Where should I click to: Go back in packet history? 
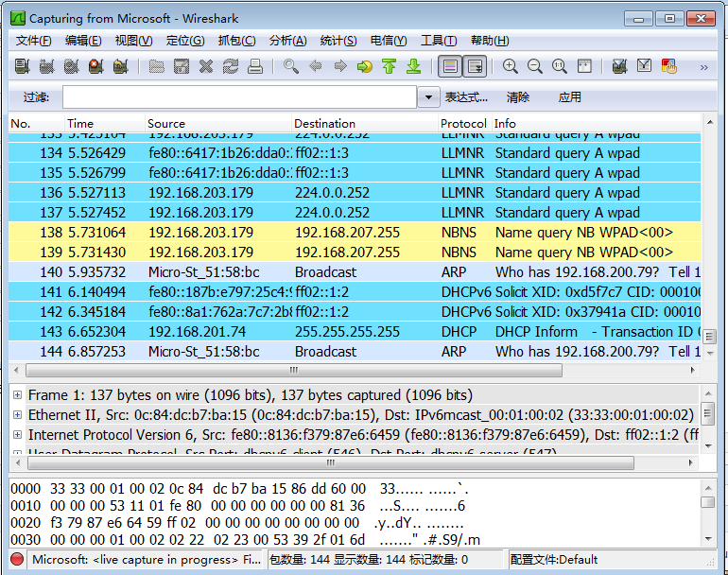pyautogui.click(x=316, y=66)
